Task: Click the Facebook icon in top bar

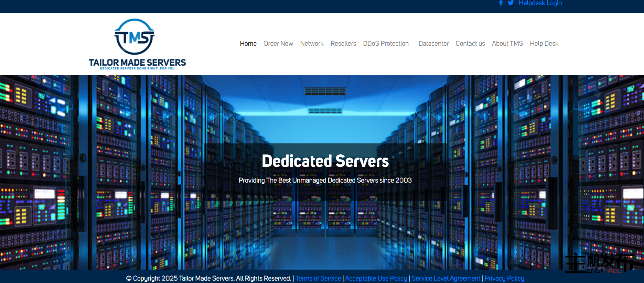Action: coord(501,3)
